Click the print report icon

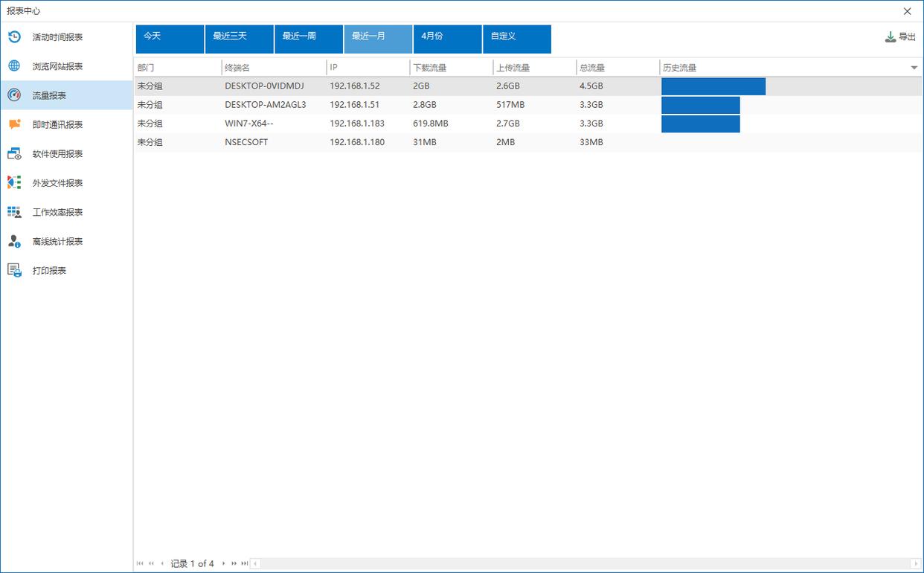point(14,270)
